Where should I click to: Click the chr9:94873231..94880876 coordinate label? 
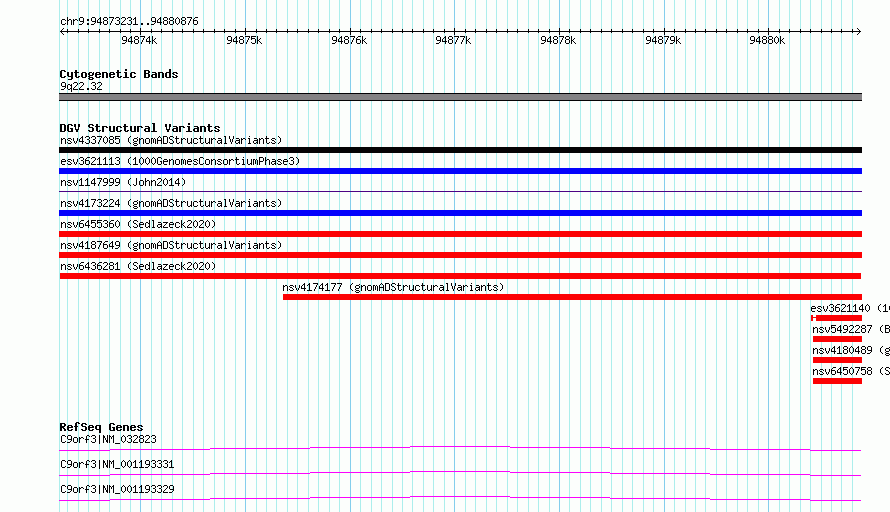129,22
